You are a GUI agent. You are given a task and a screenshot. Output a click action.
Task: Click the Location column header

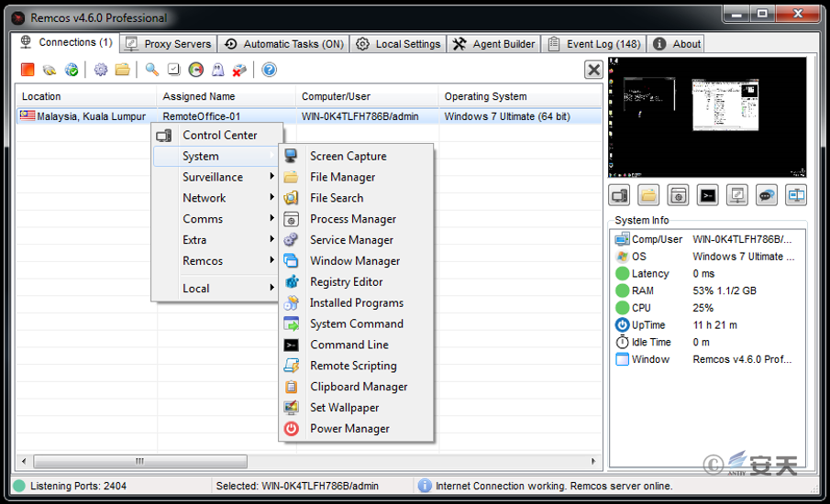pos(86,96)
